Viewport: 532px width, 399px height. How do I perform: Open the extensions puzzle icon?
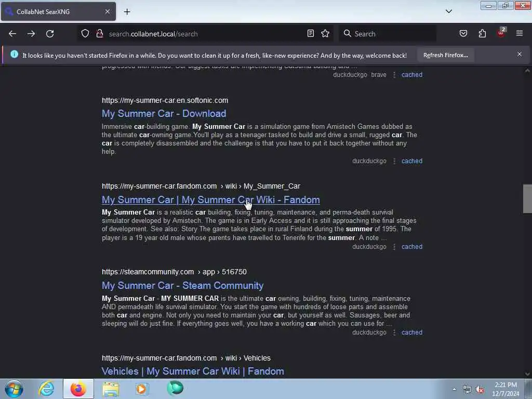(x=482, y=34)
